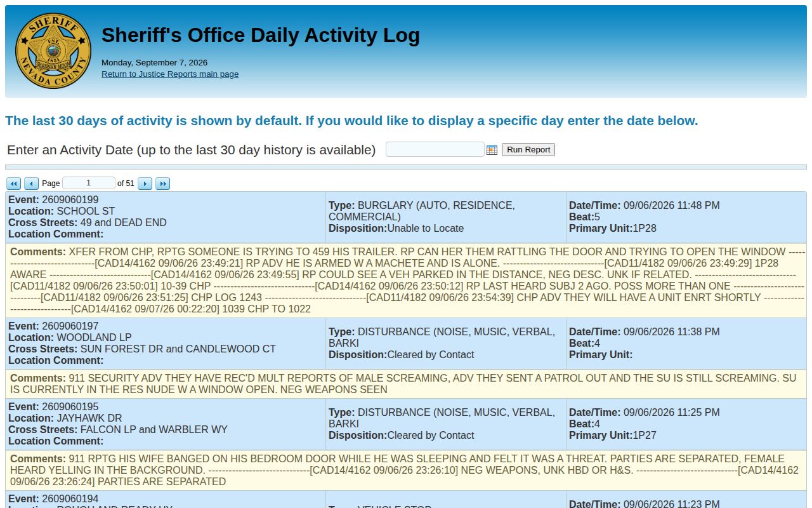The width and height of the screenshot is (812, 508).
Task: Advance to the next page arrow
Action: [145, 184]
